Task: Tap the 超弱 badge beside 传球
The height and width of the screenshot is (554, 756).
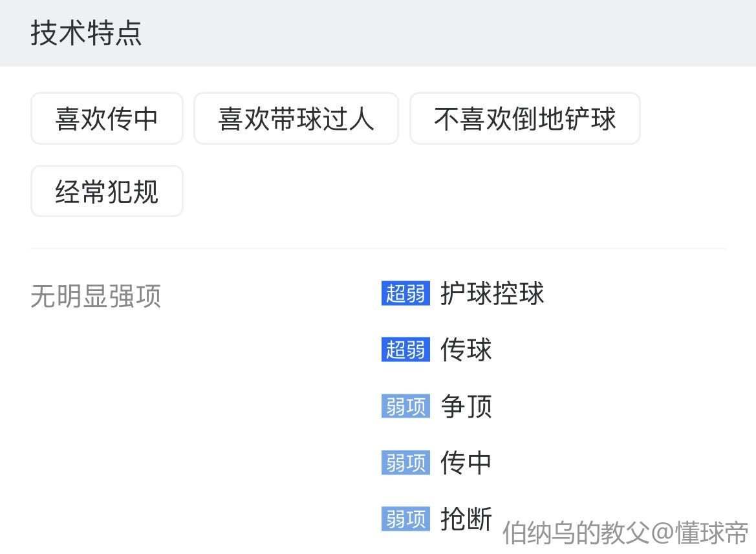Action: tap(405, 350)
